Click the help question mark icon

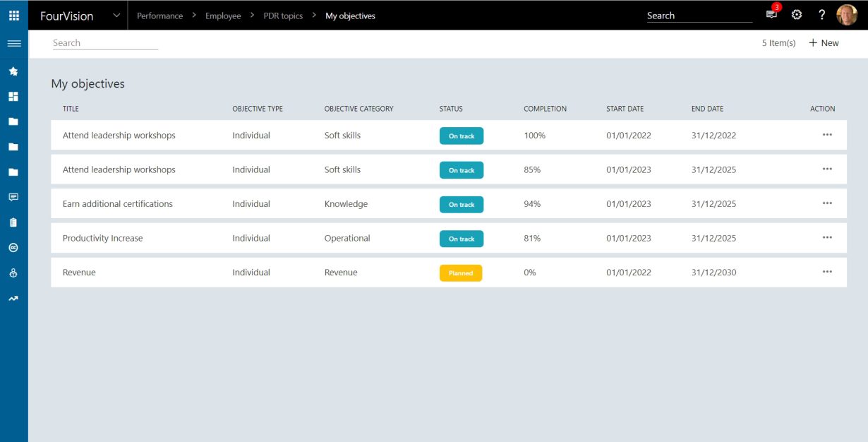point(822,14)
